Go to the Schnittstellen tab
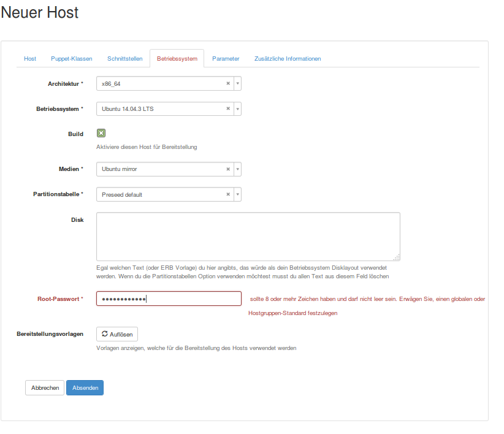The width and height of the screenshot is (504, 434). click(124, 59)
